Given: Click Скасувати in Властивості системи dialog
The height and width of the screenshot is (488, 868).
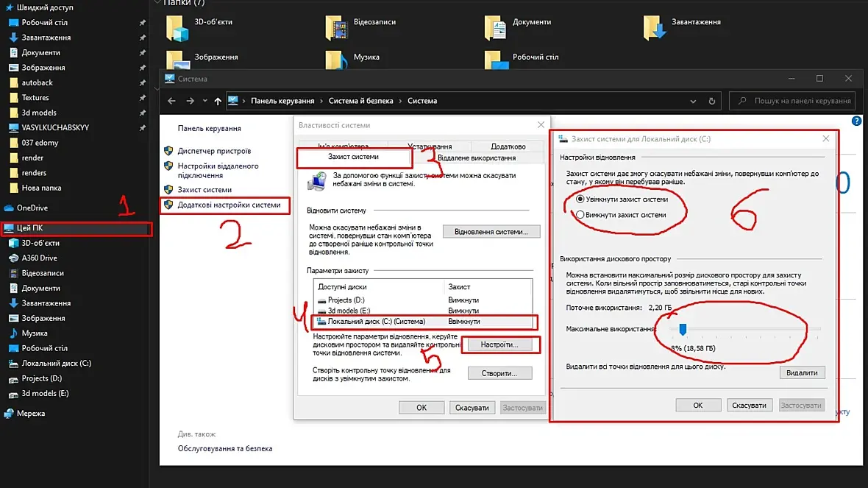Looking at the screenshot, I should pos(472,408).
